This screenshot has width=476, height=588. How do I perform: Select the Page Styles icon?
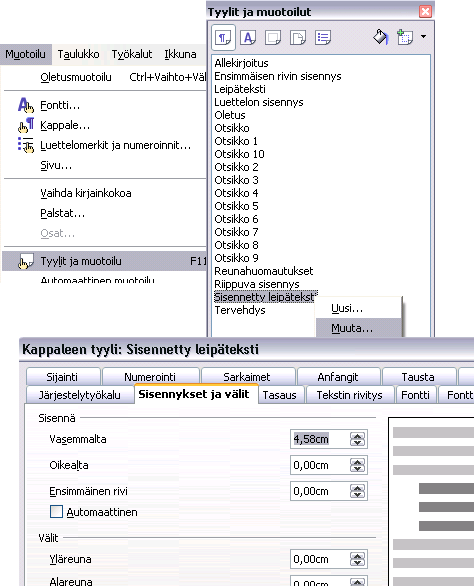coord(298,38)
